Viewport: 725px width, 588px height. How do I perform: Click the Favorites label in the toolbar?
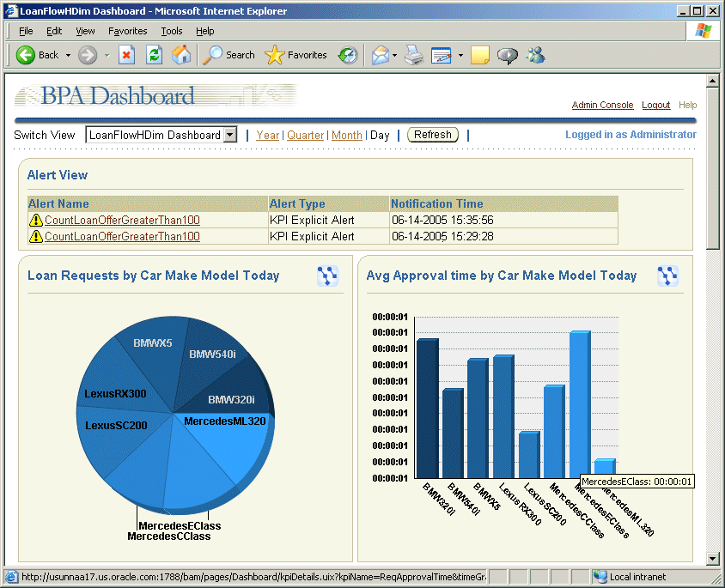(x=307, y=55)
